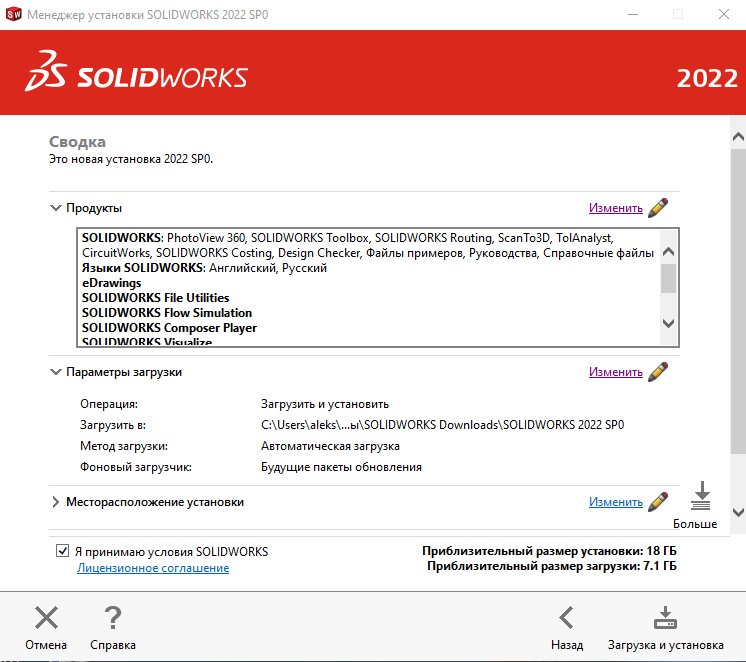
Task: Select SOLIDWORKS Flow Simulation in products list
Action: point(167,313)
